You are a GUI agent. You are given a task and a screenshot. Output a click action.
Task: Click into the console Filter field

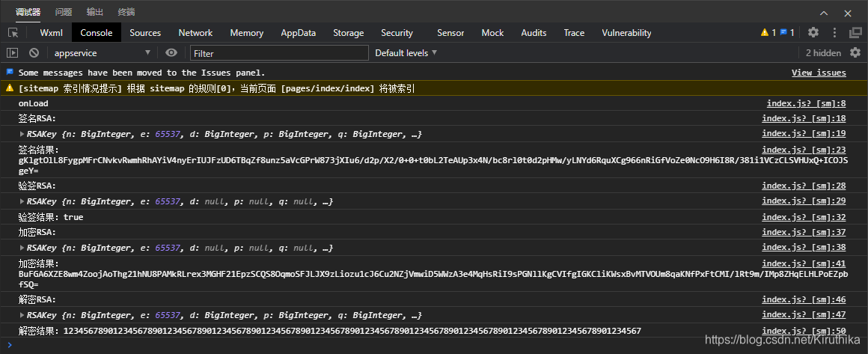pos(279,53)
